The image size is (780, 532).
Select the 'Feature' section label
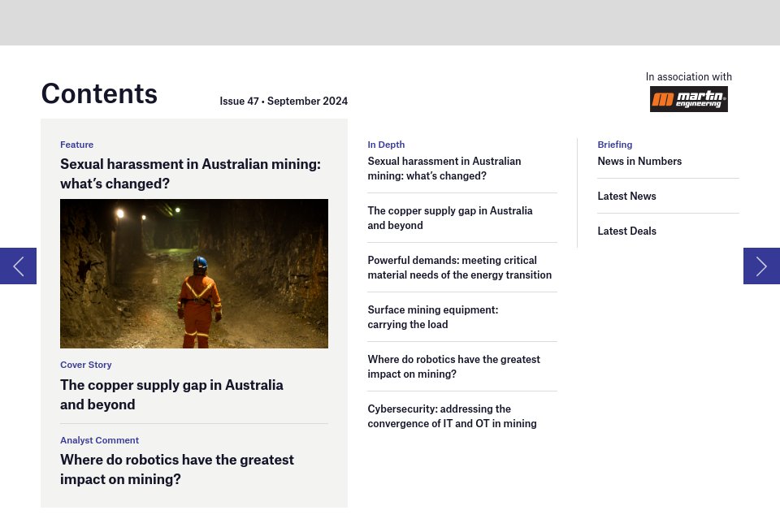click(76, 145)
